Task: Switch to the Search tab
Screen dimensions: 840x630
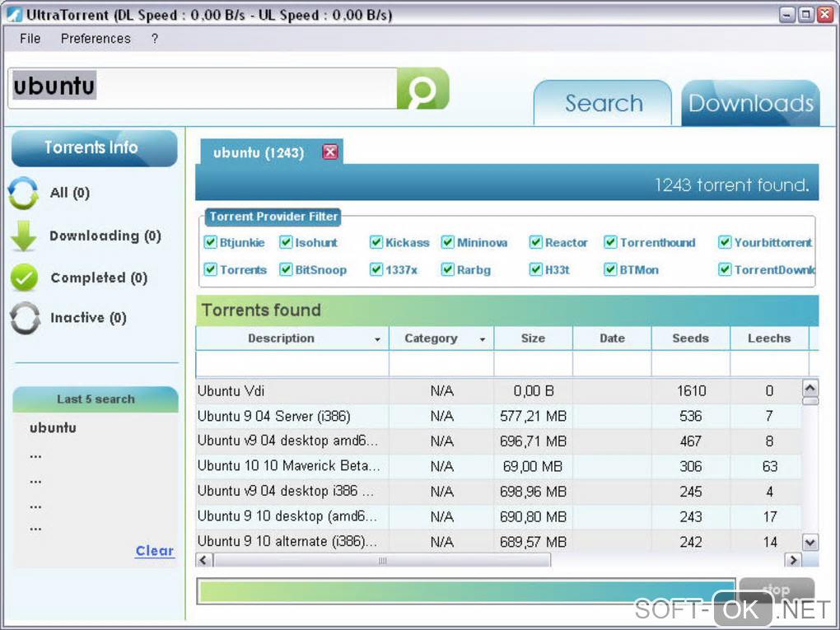Action: tap(603, 103)
